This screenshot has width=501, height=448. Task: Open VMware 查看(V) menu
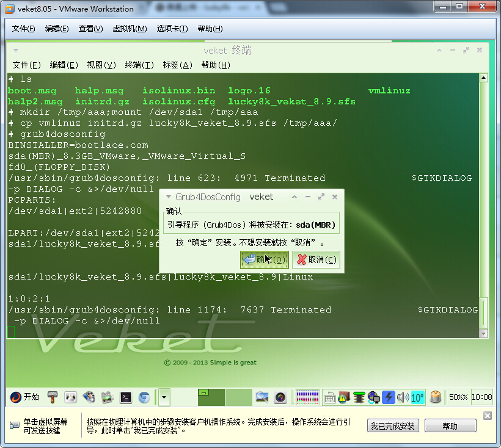tap(91, 29)
